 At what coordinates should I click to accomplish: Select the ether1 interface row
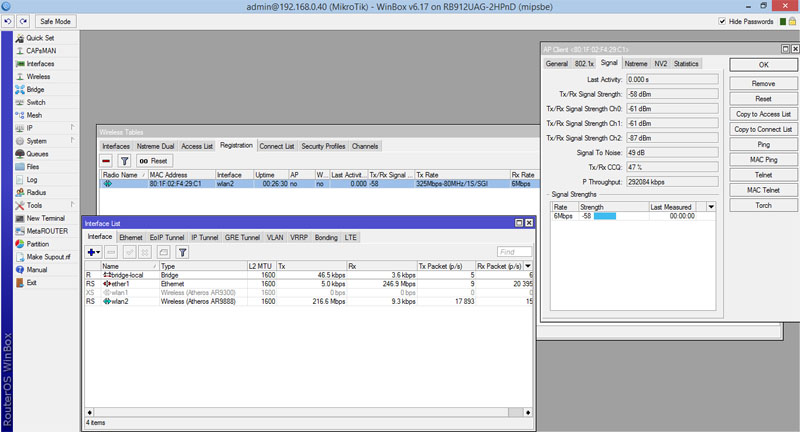point(309,284)
